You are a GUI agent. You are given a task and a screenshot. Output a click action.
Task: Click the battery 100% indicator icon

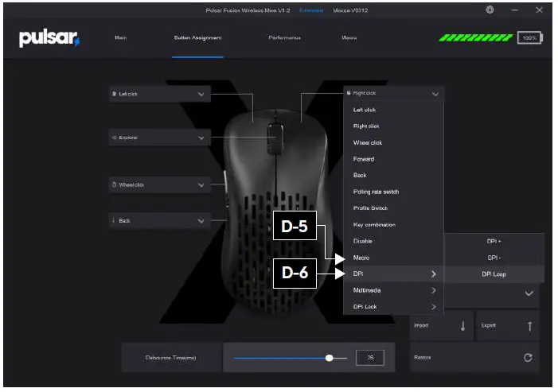tap(530, 37)
